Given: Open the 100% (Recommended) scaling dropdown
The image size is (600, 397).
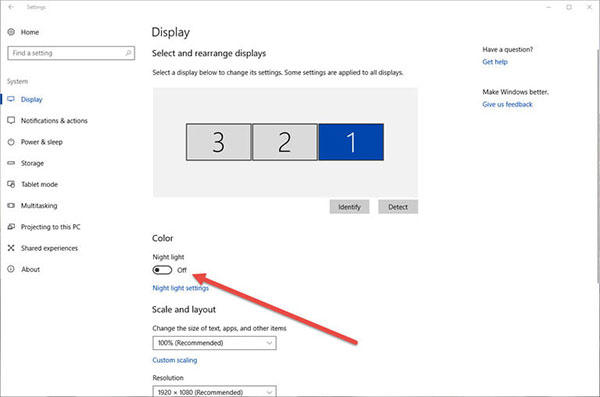Looking at the screenshot, I should tap(214, 343).
